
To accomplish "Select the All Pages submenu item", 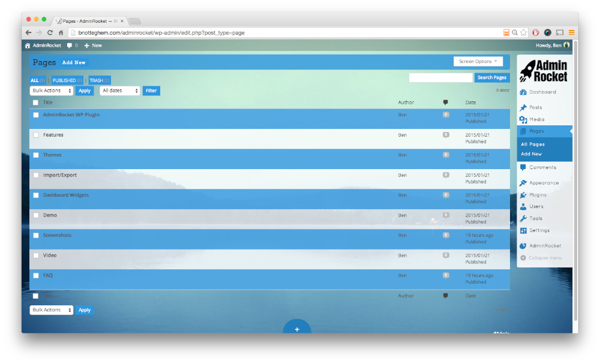I will (x=533, y=145).
